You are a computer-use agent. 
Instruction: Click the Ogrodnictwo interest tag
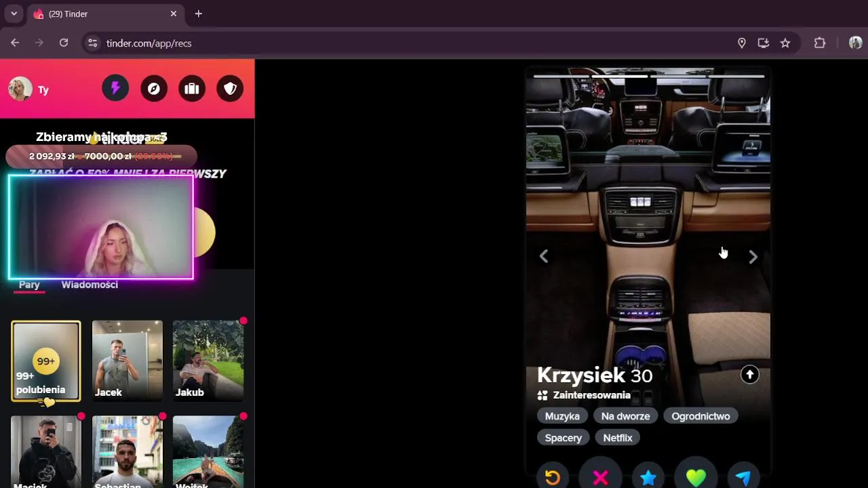coord(701,416)
